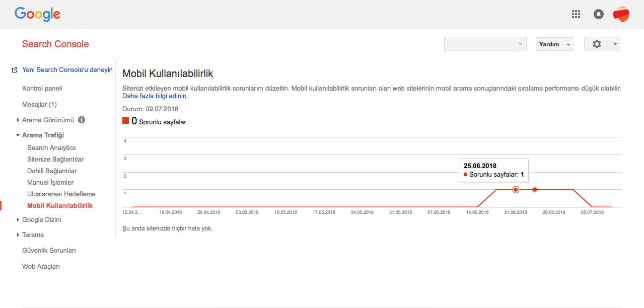Expand the Google Dizini section
The width and height of the screenshot is (644, 308).
[x=18, y=219]
